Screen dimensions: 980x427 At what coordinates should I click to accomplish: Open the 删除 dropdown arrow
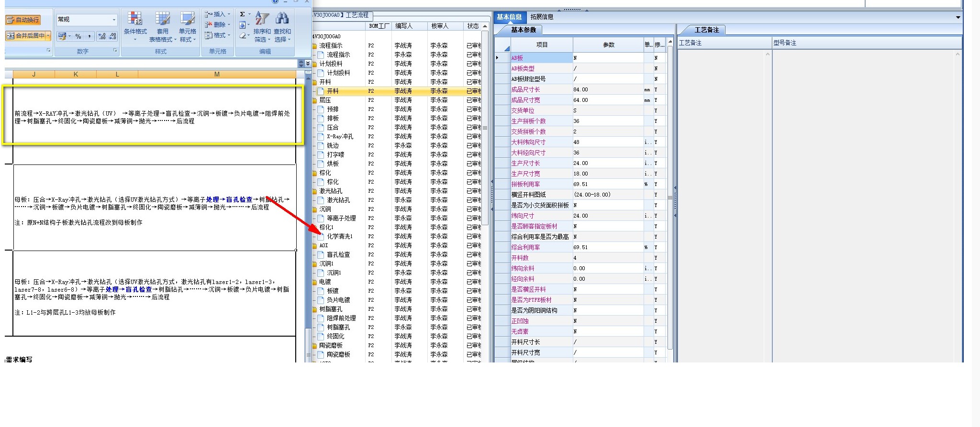click(229, 24)
